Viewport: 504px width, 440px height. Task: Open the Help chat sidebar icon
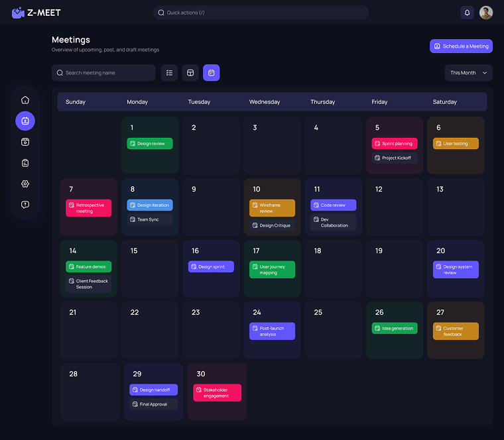coord(25,205)
